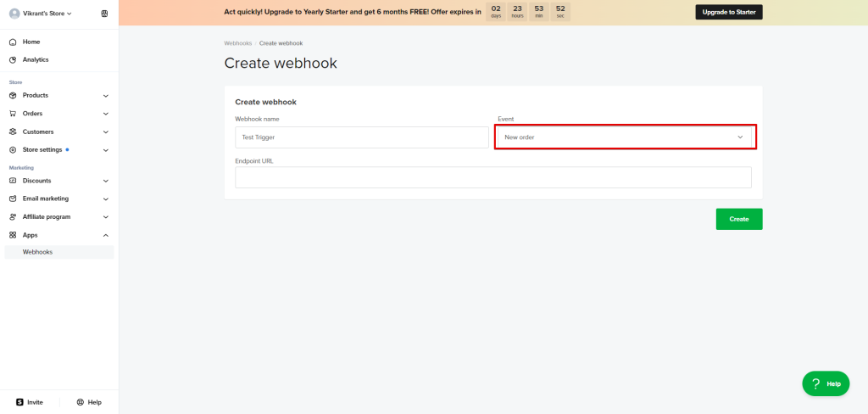The image size is (868, 414).
Task: Click the Home icon in sidebar
Action: [x=13, y=42]
